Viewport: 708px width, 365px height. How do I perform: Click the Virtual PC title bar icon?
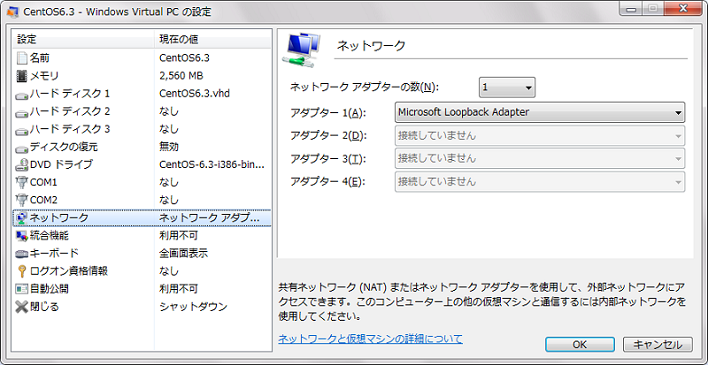12,12
